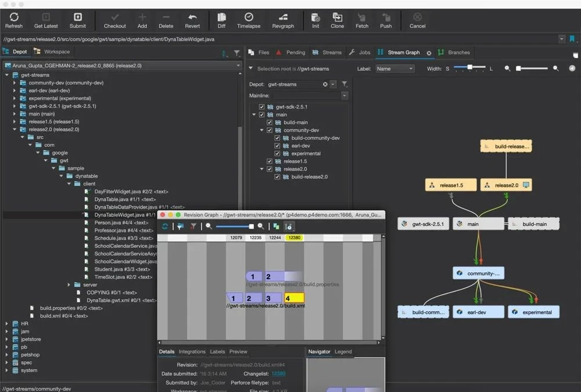This screenshot has height=392, width=581.
Task: Uncheck the build-community-dev checkbox
Action: (277, 138)
